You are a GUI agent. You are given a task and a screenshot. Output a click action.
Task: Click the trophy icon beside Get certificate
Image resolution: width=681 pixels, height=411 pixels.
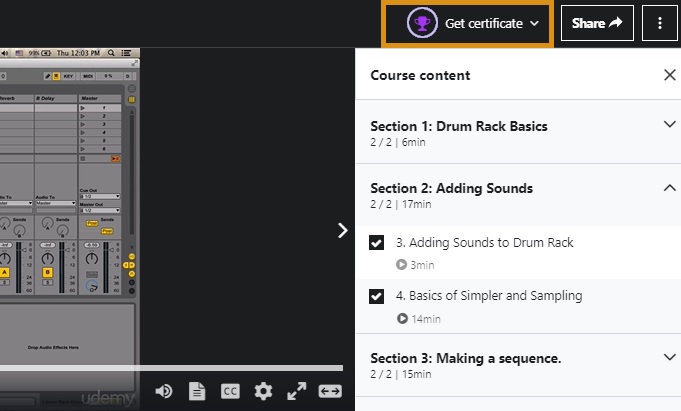421,23
